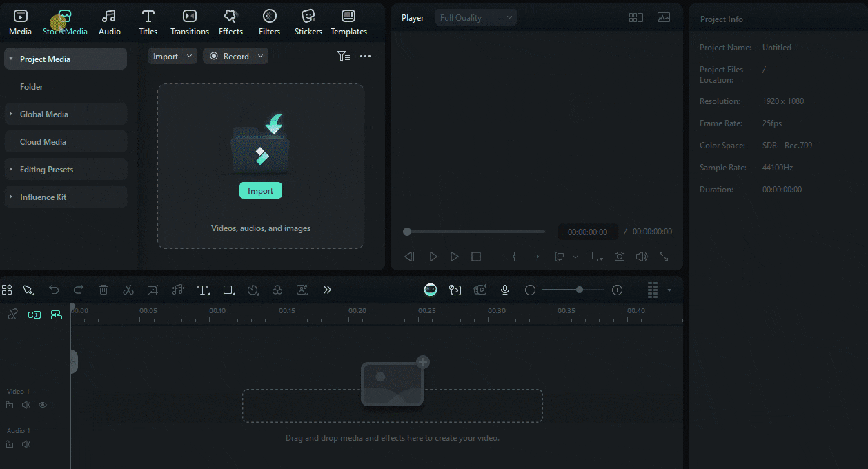Click the add to timeline icon
The image size is (868, 469).
click(560, 257)
